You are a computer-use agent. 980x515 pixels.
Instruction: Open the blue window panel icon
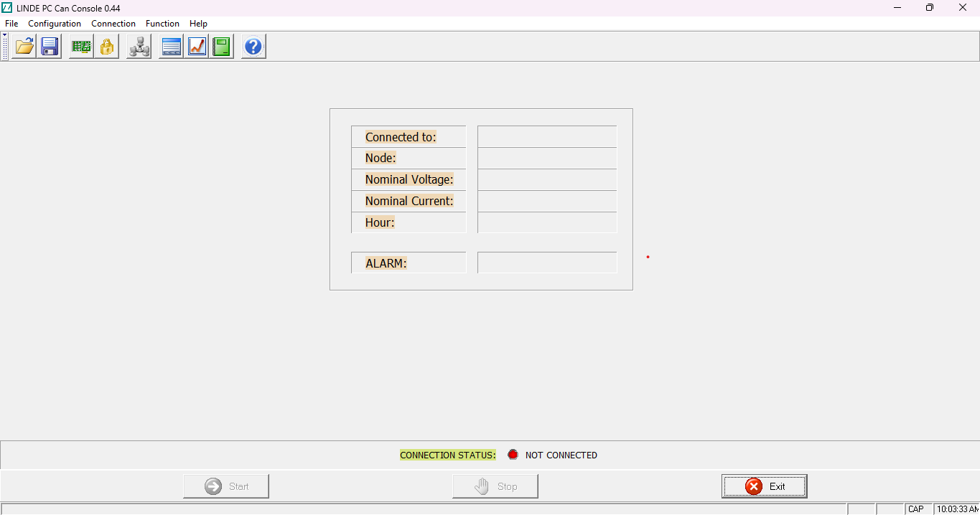click(x=171, y=47)
